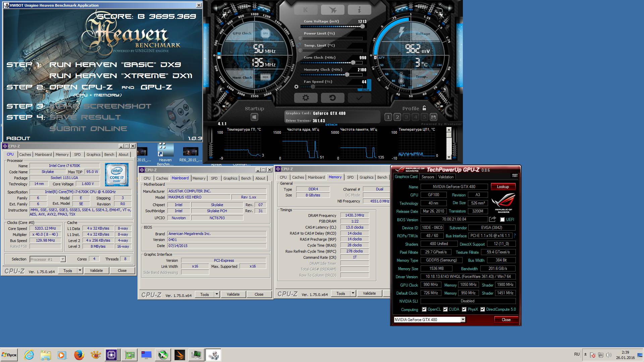Open Graphics tab in CPU-Z Memory window
Viewport: 644px width, 362px height.
(366, 177)
